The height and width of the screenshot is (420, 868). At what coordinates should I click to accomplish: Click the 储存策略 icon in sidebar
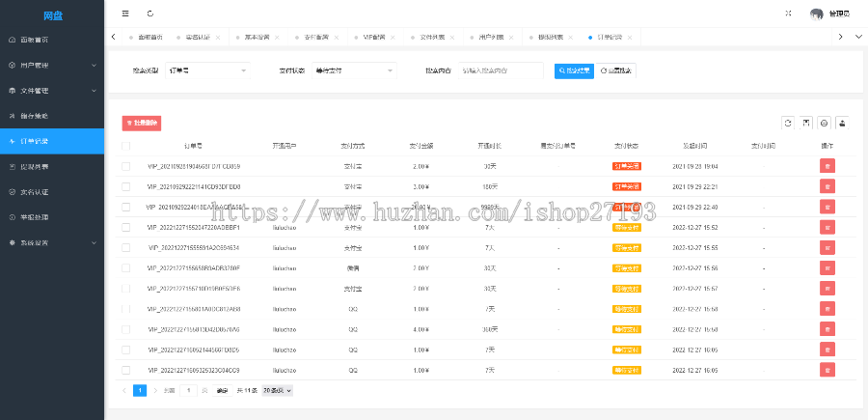click(x=13, y=116)
